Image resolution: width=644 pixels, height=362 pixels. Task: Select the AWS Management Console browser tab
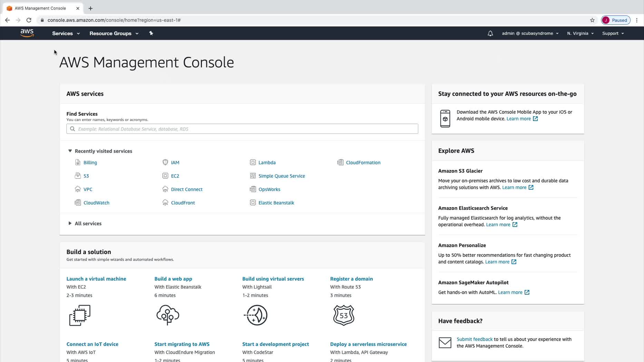pos(43,8)
